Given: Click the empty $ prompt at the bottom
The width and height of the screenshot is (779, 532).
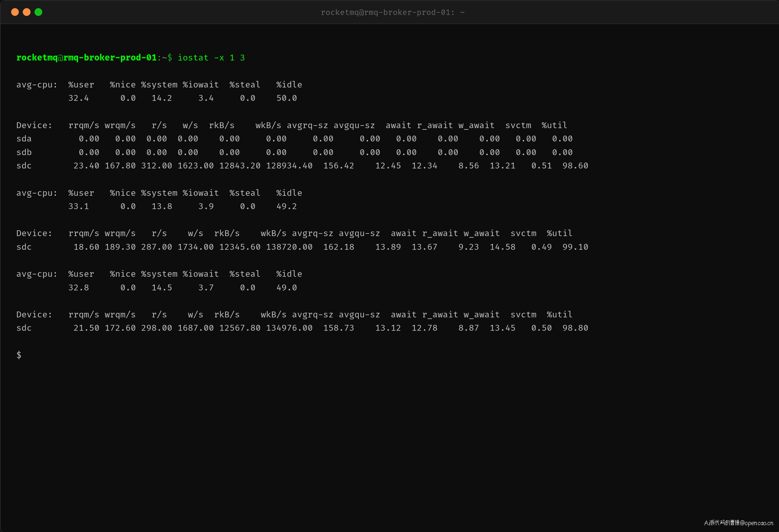Looking at the screenshot, I should tap(19, 355).
